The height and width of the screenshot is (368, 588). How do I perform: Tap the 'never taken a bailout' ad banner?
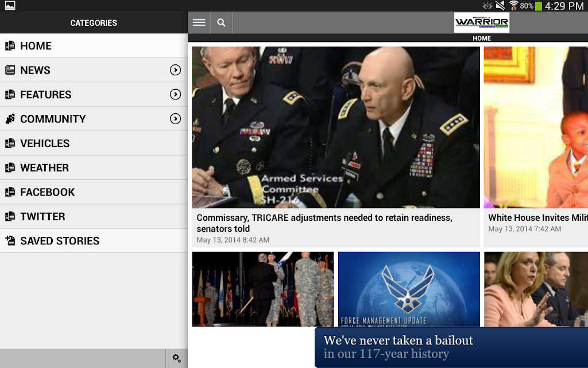(451, 347)
